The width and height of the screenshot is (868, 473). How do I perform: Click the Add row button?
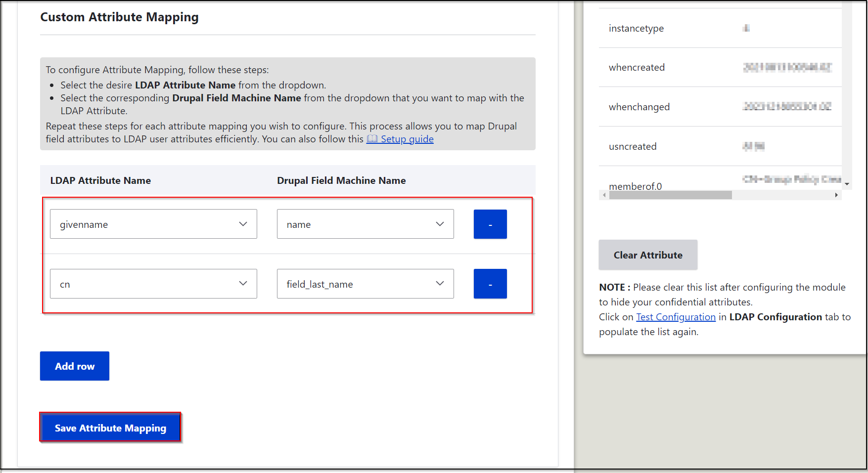(x=75, y=366)
